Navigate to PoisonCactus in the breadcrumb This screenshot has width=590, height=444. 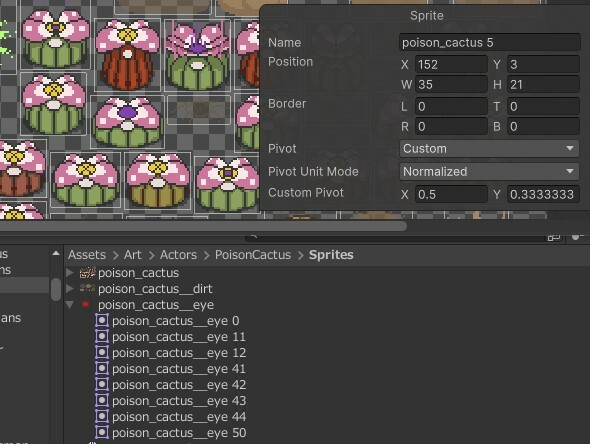click(x=253, y=255)
